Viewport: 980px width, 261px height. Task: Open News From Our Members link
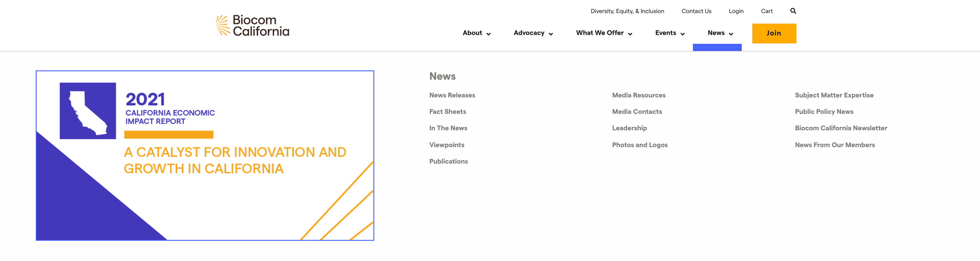[835, 145]
